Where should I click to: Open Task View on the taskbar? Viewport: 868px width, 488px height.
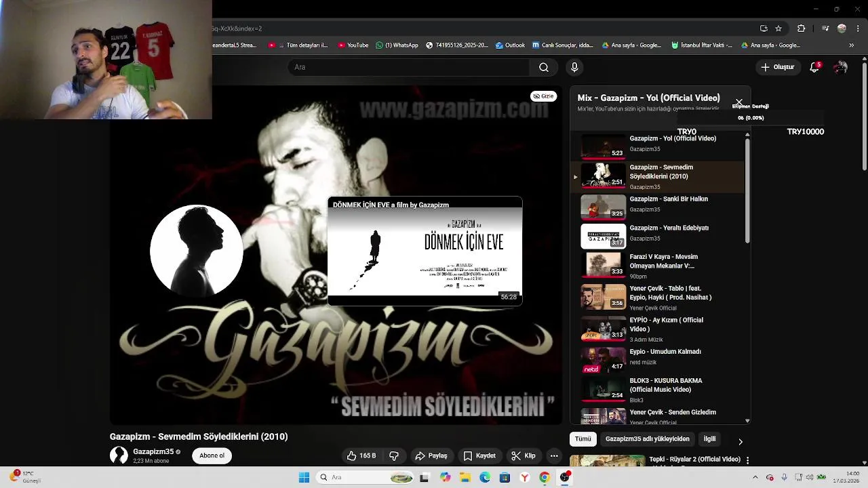424,477
